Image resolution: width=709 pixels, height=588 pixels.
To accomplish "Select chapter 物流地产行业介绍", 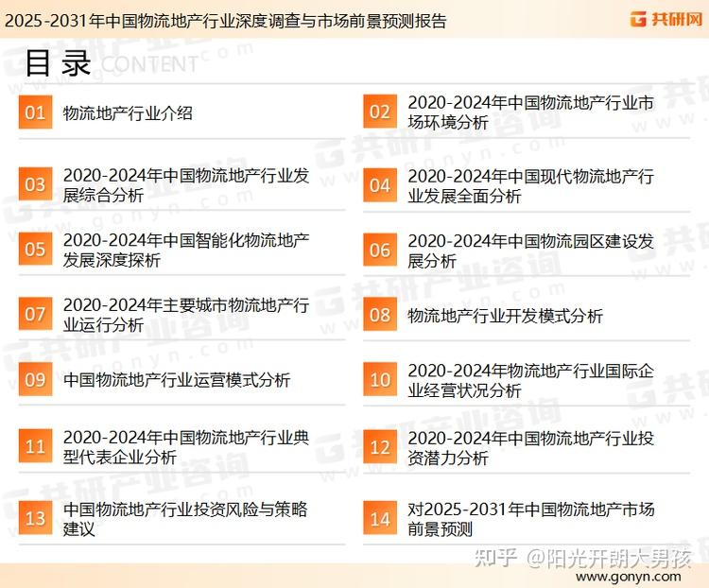I will 128,113.
